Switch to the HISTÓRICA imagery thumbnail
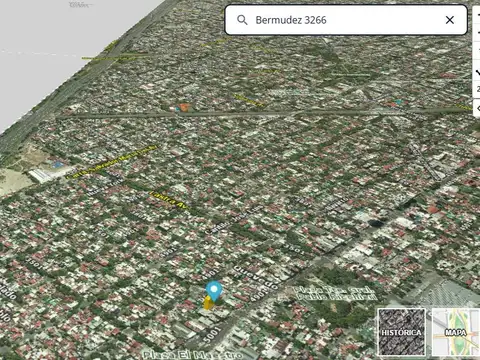480x360 pixels. [402, 332]
